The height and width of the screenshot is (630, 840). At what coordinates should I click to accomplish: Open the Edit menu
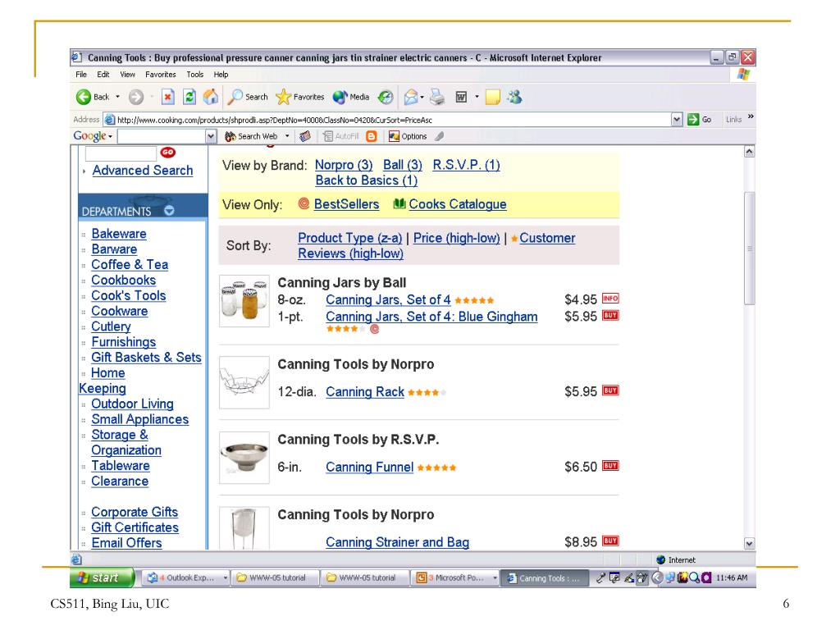(103, 75)
